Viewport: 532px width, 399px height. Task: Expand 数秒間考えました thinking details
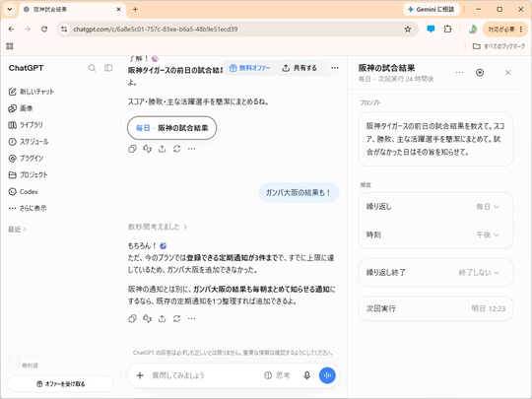(x=158, y=227)
